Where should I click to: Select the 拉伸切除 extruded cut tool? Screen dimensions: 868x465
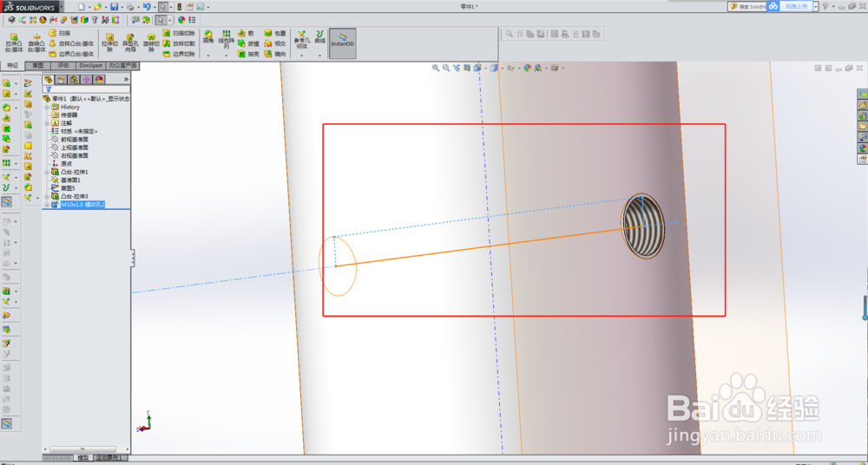pyautogui.click(x=109, y=43)
